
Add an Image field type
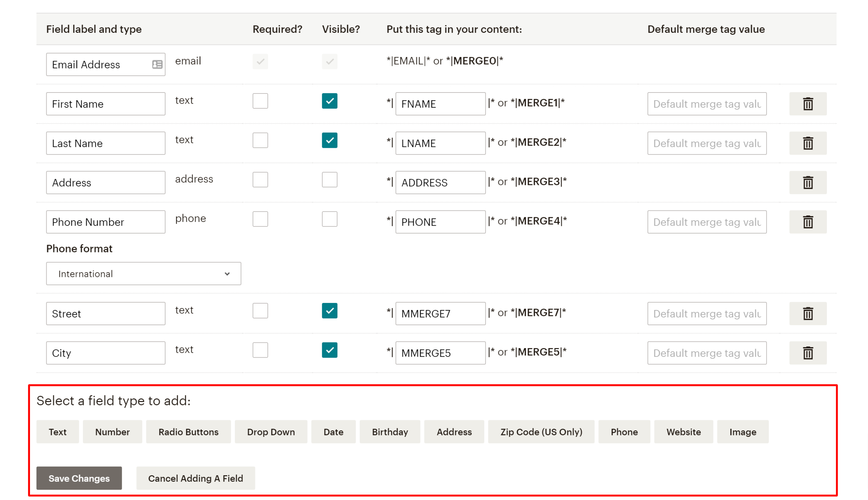coord(742,432)
